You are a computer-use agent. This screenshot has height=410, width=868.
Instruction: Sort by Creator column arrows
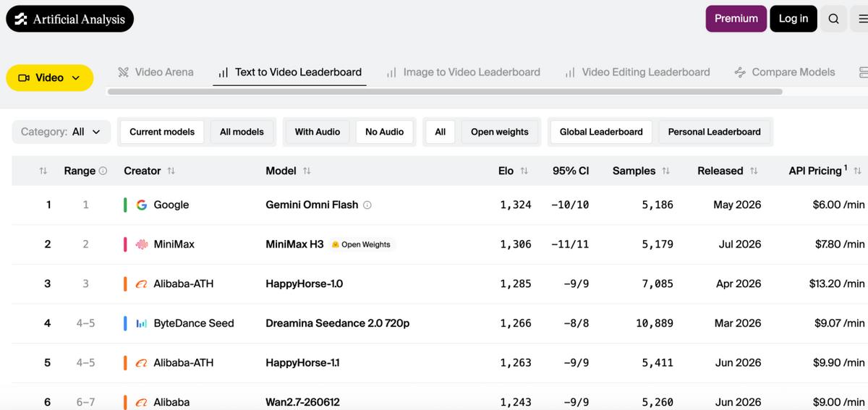click(171, 171)
